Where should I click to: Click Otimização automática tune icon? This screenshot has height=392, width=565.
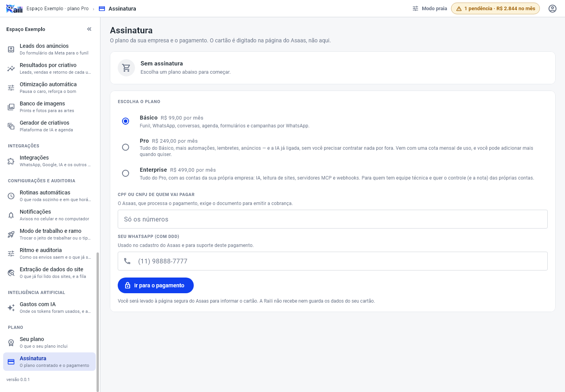click(x=11, y=88)
